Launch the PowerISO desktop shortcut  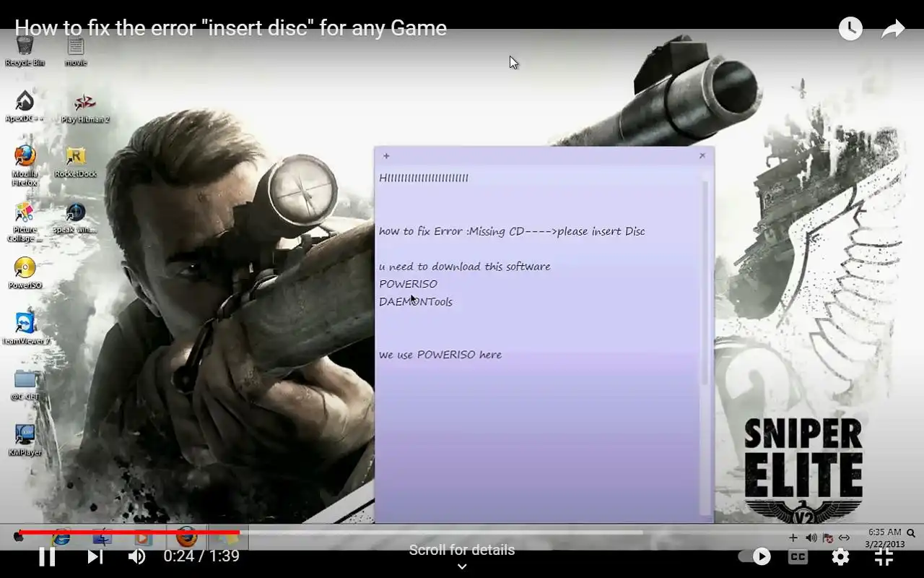25,272
